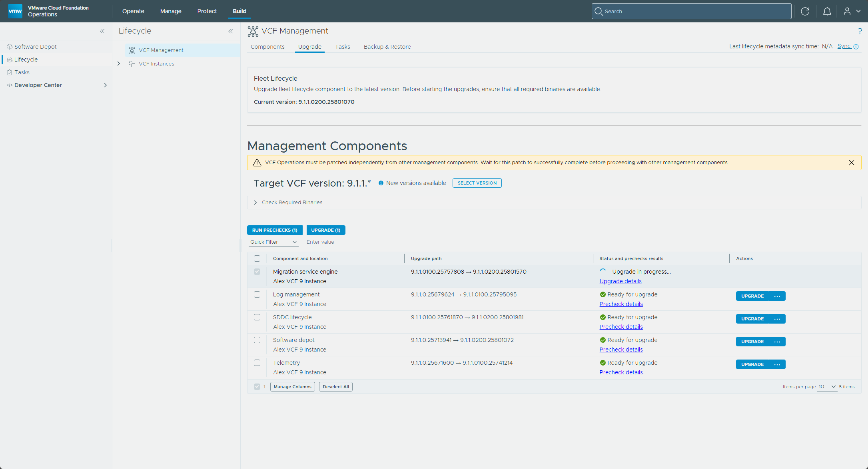Click the filter Enter value field

(x=338, y=242)
